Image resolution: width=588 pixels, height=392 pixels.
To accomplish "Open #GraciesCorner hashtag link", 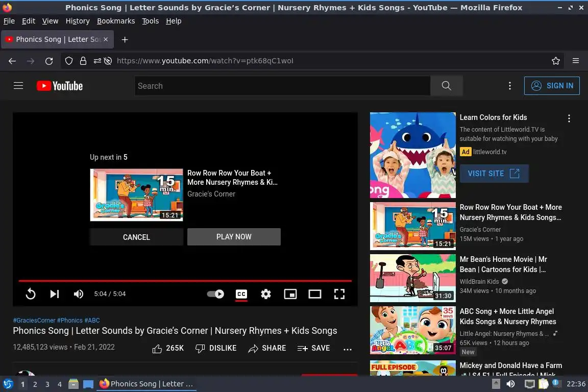I will [x=34, y=321].
